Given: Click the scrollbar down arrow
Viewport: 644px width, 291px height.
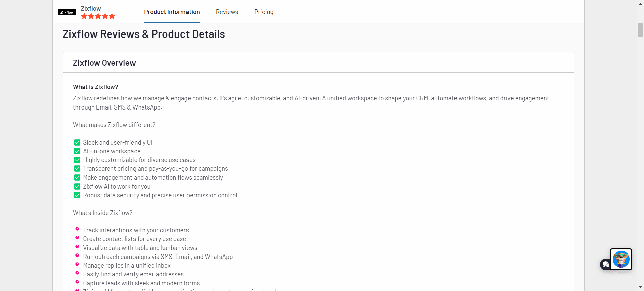Looking at the screenshot, I should (640, 287).
